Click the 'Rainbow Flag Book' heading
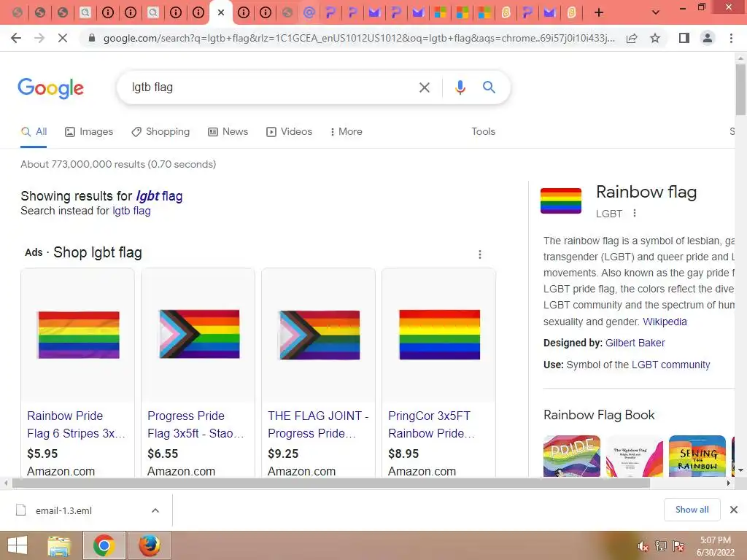The image size is (747, 560). pos(599,415)
